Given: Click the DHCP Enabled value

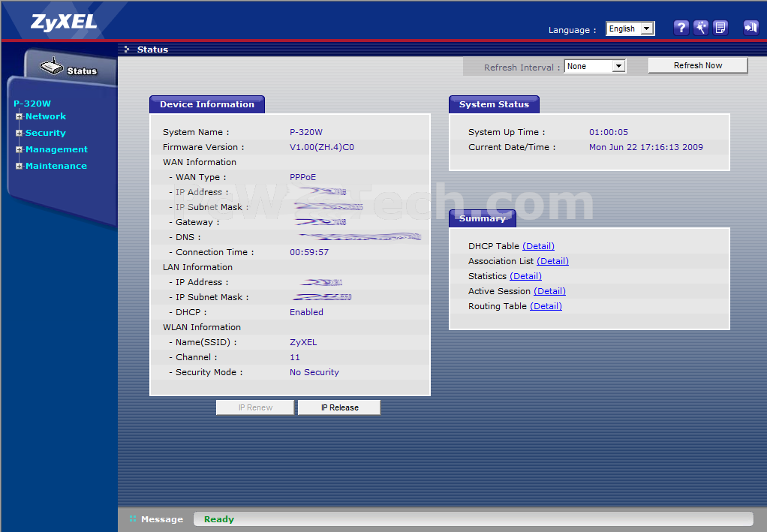Looking at the screenshot, I should click(306, 312).
